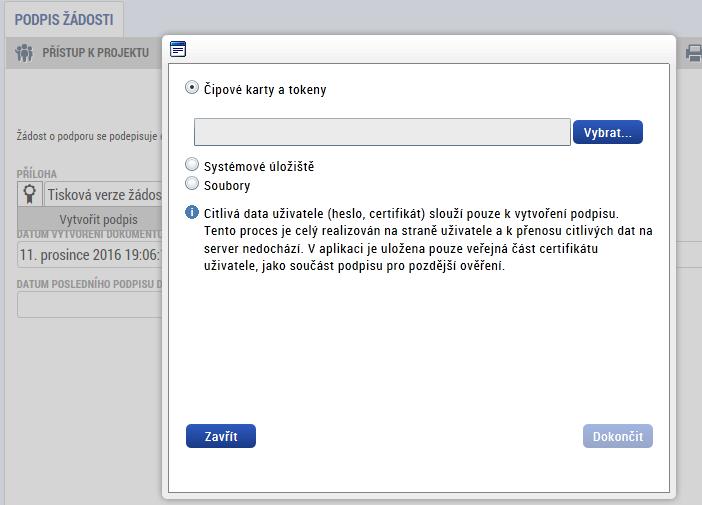Select Soubory radio option
This screenshot has width=702, height=505.
[x=192, y=183]
